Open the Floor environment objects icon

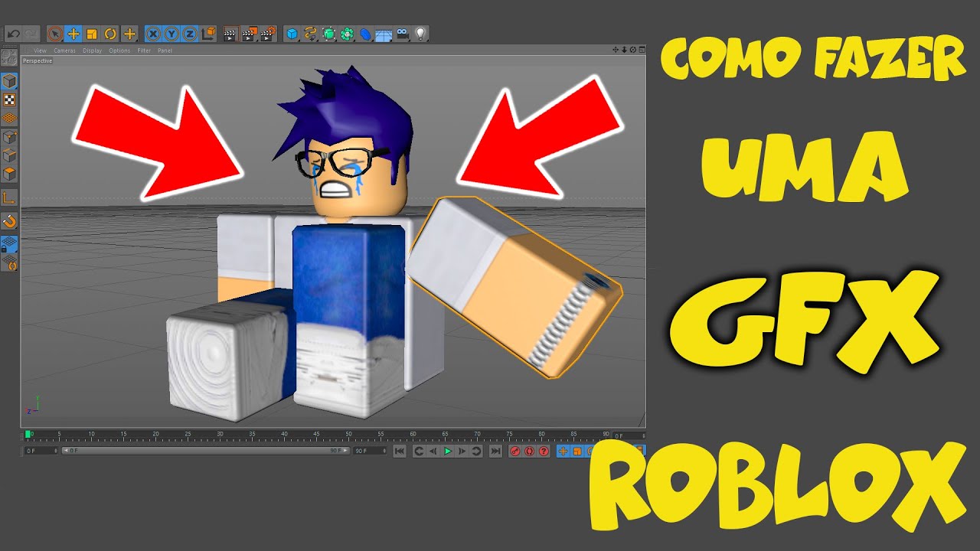tap(384, 34)
